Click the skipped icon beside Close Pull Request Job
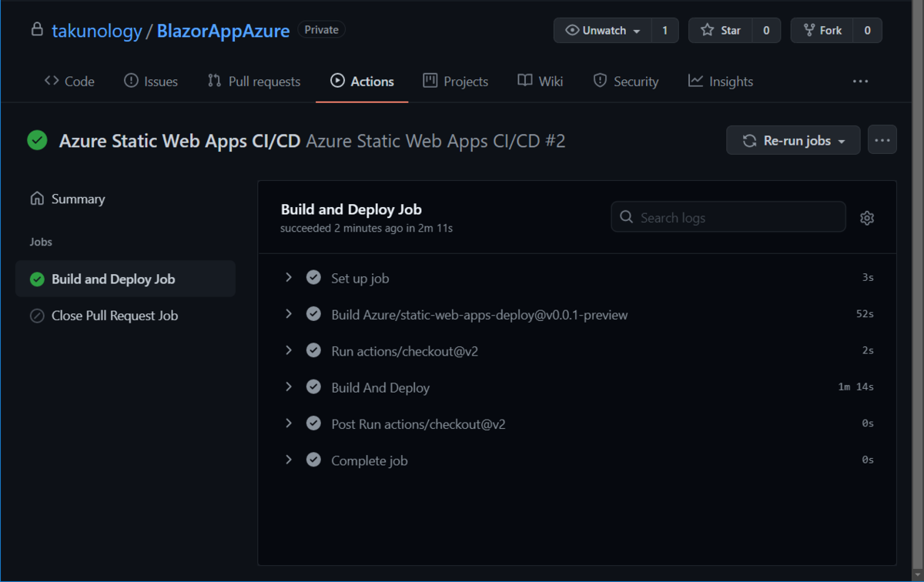 [x=37, y=316]
